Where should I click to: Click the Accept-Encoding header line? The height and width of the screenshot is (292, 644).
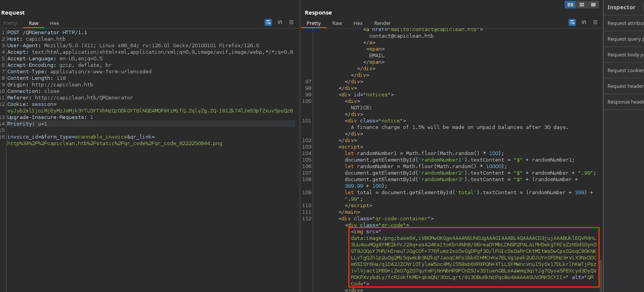pos(59,65)
